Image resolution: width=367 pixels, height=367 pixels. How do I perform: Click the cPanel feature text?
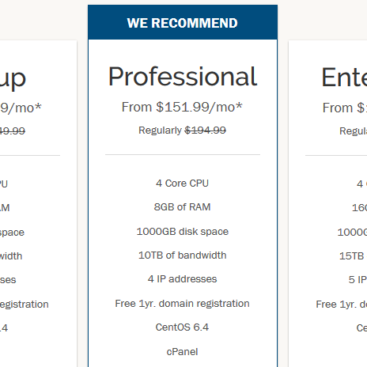point(182,352)
